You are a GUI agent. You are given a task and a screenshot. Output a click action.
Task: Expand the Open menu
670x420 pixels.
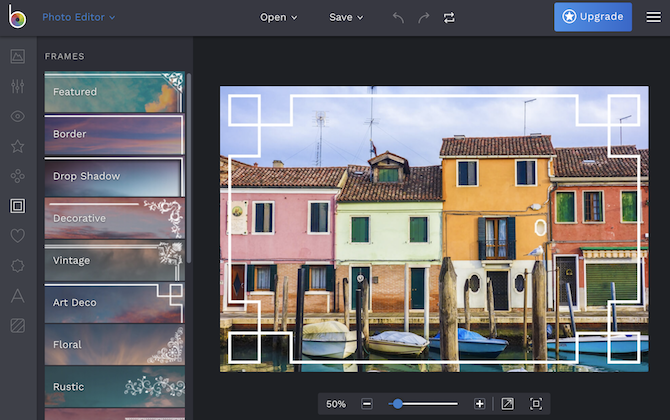click(279, 17)
